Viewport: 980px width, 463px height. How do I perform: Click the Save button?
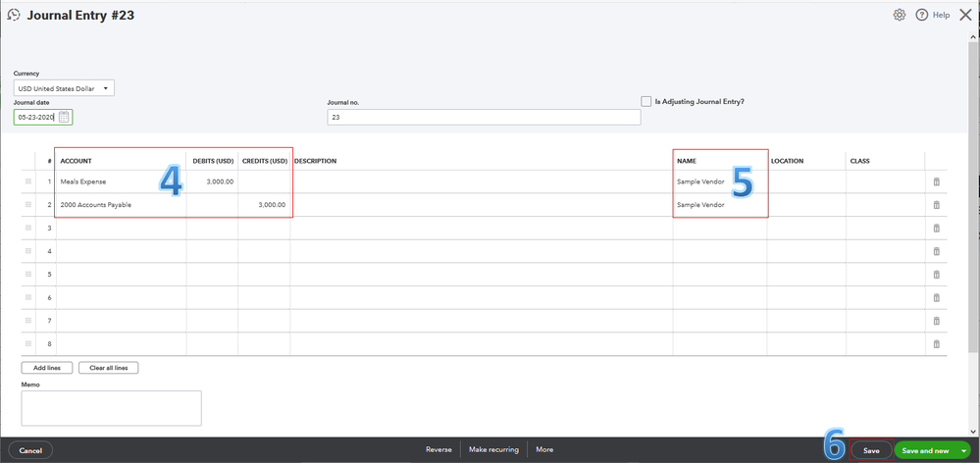coord(871,450)
